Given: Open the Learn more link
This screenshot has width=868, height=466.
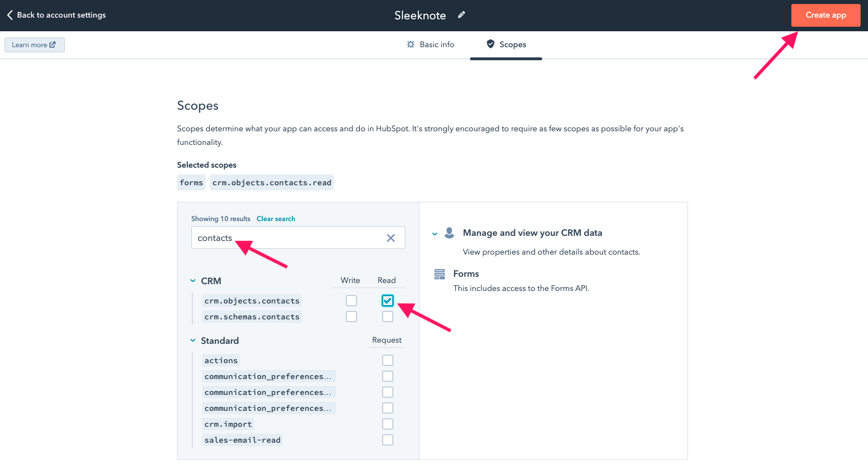Looking at the screenshot, I should [35, 45].
